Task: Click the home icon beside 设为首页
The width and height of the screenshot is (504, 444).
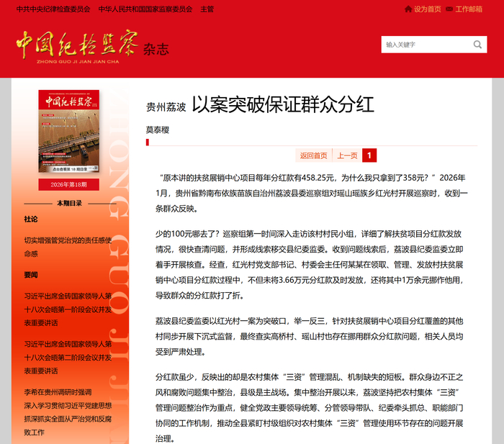Action: pos(408,9)
